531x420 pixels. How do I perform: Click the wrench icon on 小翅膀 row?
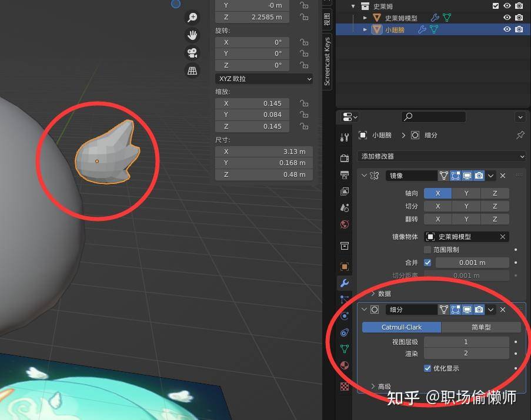[x=422, y=29]
